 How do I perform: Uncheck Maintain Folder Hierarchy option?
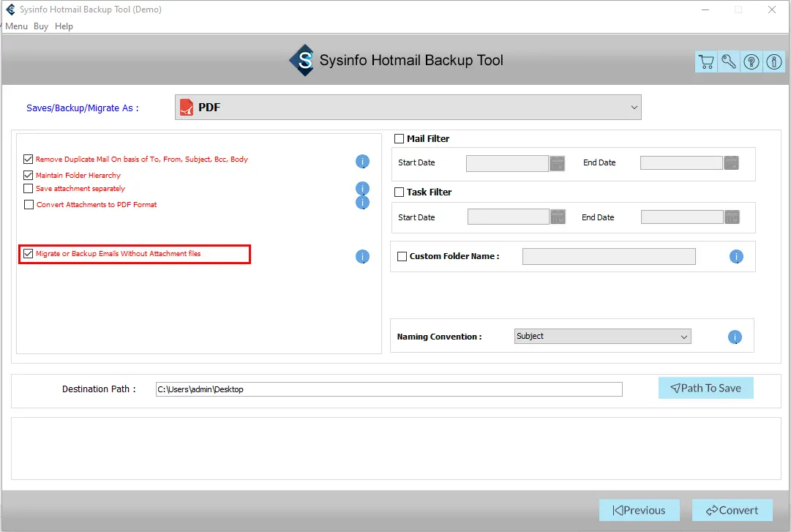pos(29,176)
